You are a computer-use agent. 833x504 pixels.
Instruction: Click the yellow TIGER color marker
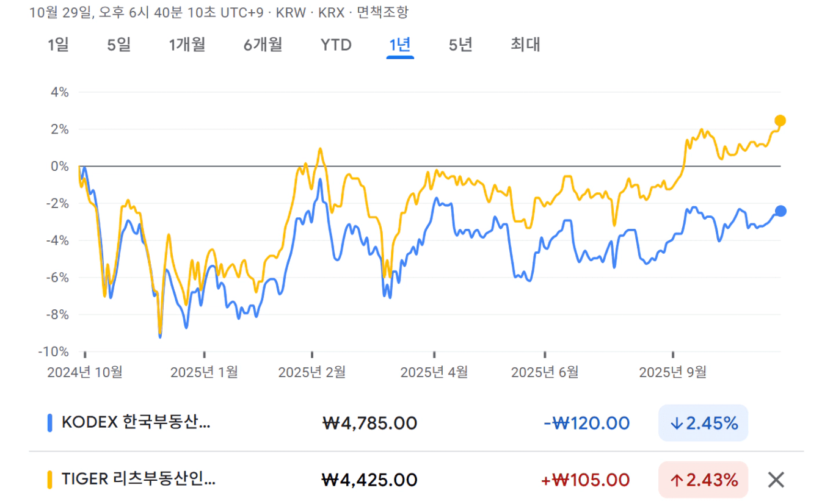tap(49, 480)
